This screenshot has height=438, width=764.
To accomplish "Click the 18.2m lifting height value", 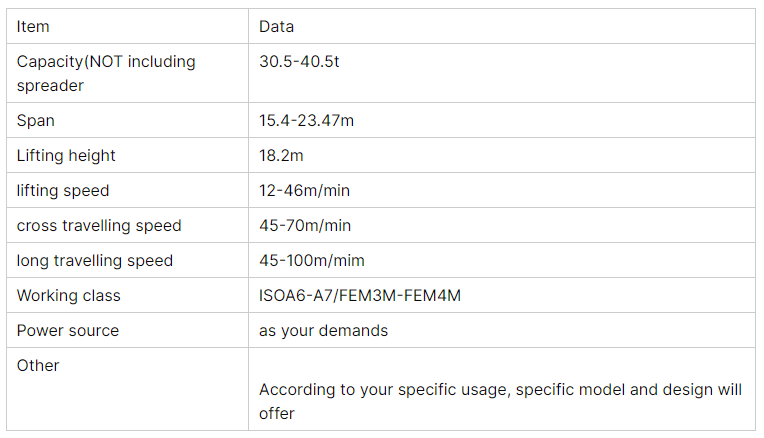I will pos(281,156).
